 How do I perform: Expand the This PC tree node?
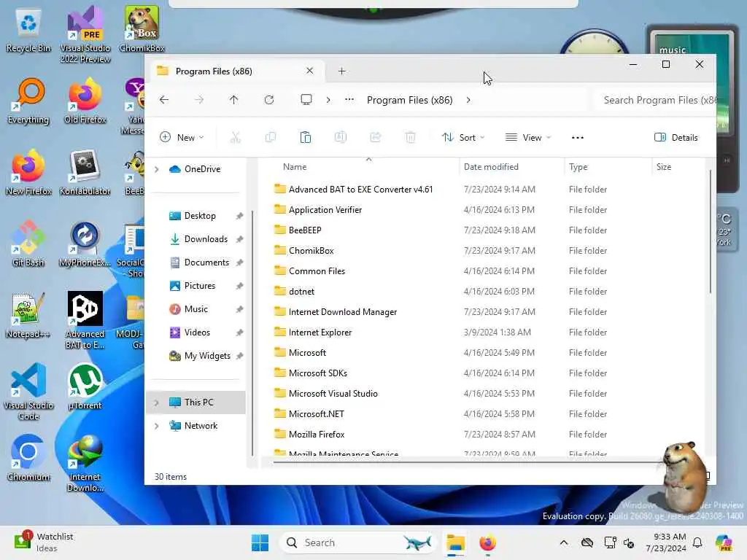(157, 402)
